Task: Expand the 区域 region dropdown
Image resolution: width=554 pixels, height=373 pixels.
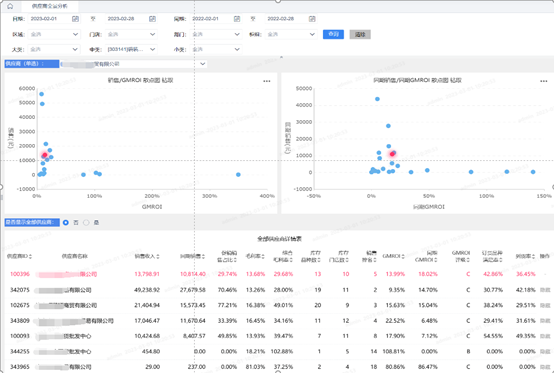Action: click(x=54, y=34)
